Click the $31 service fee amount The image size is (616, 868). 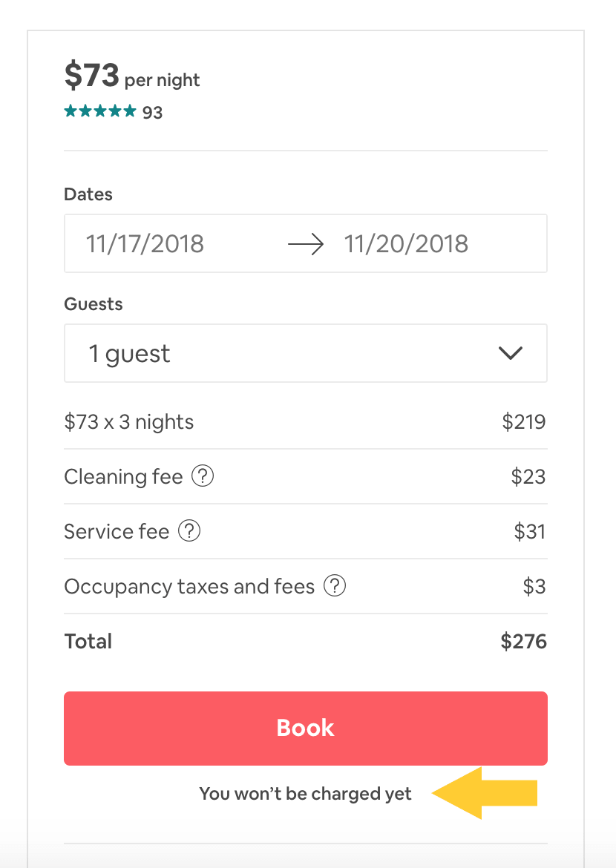530,531
